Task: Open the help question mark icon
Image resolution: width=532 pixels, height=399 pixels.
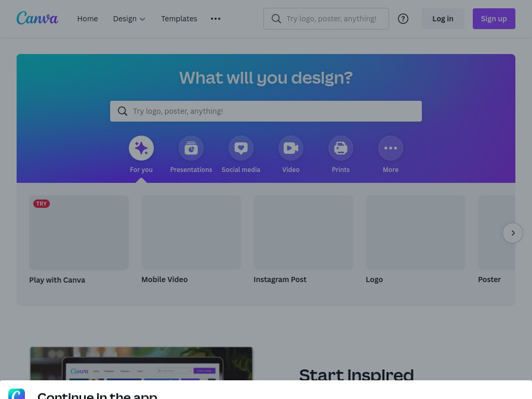Action: pyautogui.click(x=403, y=19)
